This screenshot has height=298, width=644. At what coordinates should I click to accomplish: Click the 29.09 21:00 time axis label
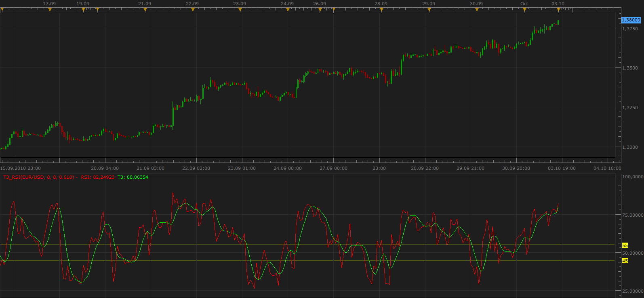coord(470,168)
